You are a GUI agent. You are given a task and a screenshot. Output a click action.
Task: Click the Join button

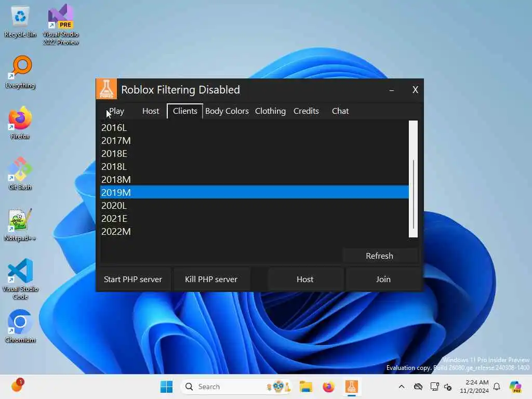(x=383, y=279)
